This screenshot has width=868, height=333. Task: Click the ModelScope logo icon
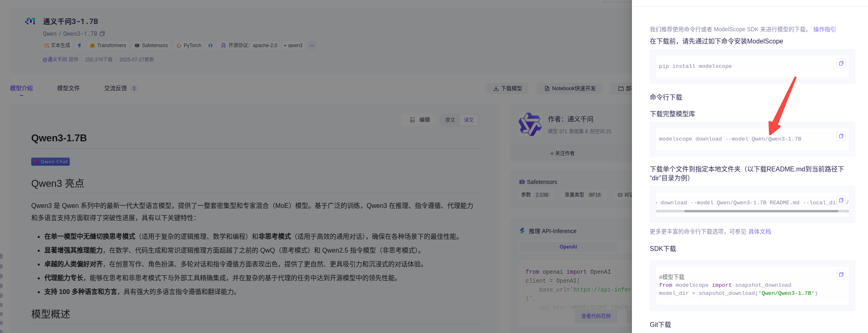point(30,21)
